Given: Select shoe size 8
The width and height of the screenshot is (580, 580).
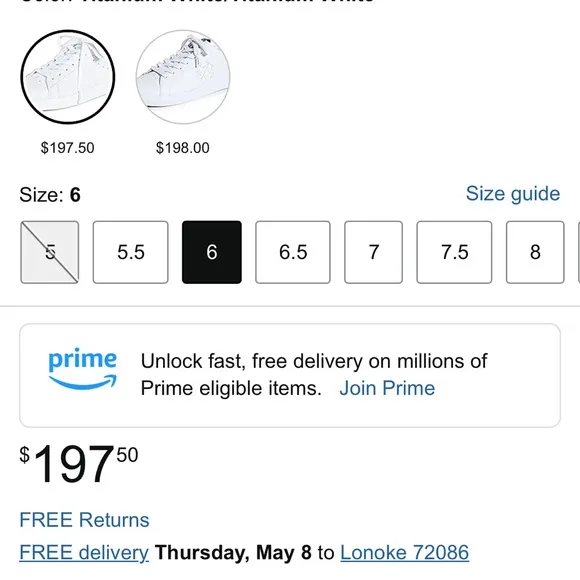Looking at the screenshot, I should click(535, 252).
